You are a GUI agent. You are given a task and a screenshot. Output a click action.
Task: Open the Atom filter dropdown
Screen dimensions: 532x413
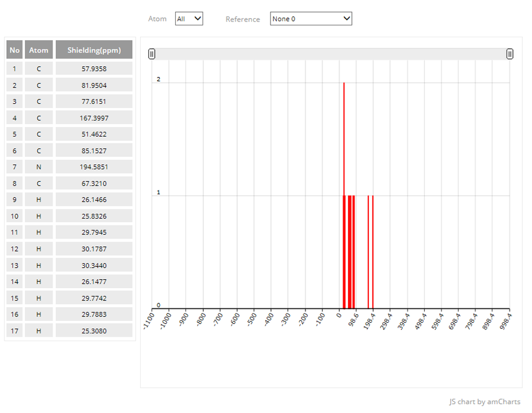coord(189,19)
